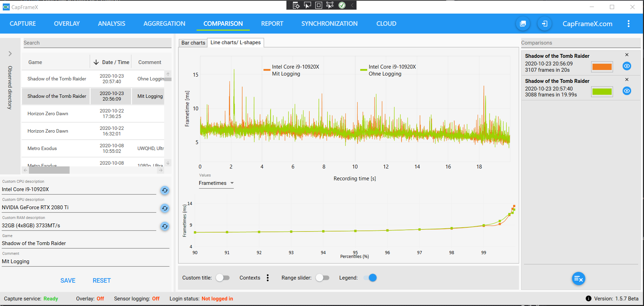Screen dimensions: 644x306
Task: Expand the Observed directory side panel
Action: point(10,54)
